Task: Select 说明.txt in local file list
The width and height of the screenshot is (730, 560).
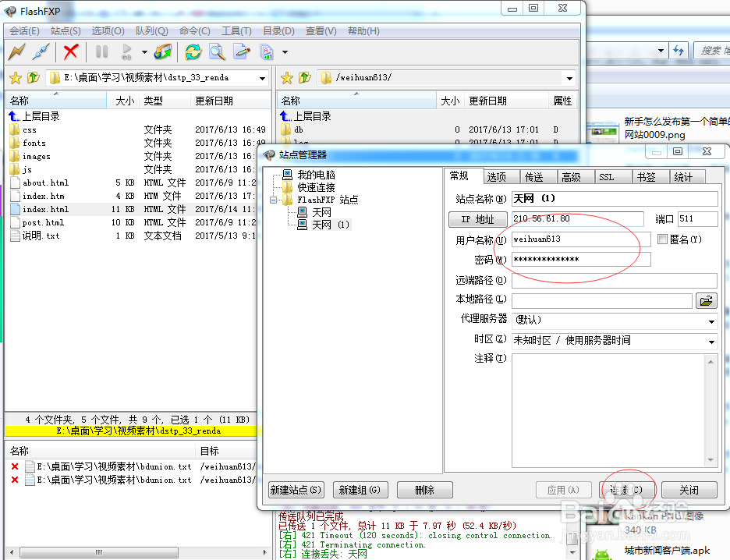Action: tap(41, 236)
